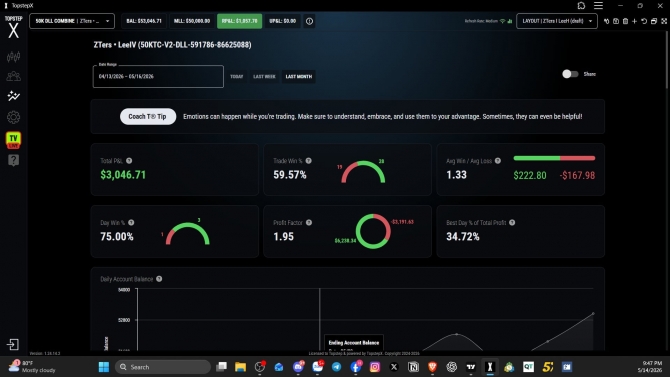Click the Day Win % help icon
Image resolution: width=670 pixels, height=377 pixels.
131,223
